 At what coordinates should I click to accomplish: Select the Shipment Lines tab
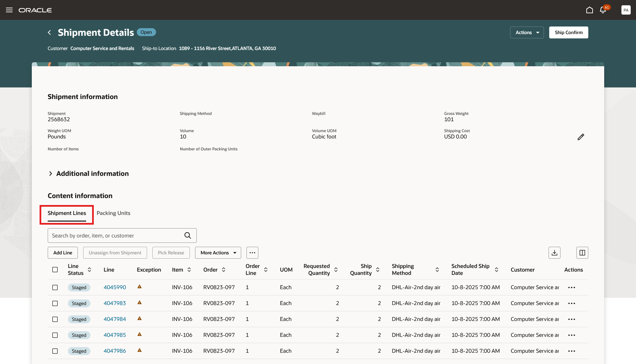pos(67,213)
